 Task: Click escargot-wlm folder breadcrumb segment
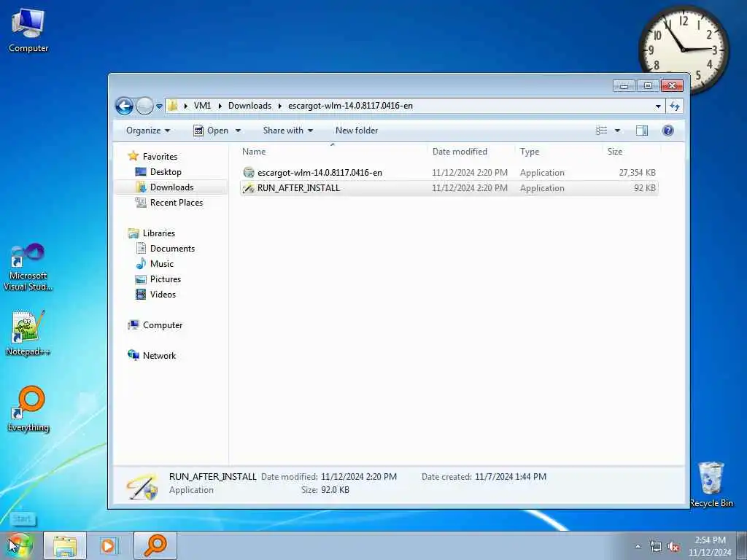point(350,106)
